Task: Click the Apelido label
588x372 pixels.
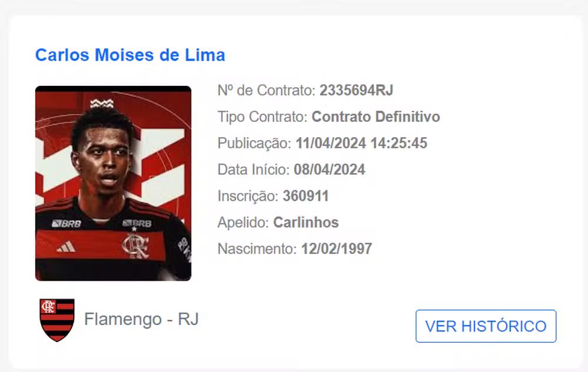Action: click(x=243, y=222)
